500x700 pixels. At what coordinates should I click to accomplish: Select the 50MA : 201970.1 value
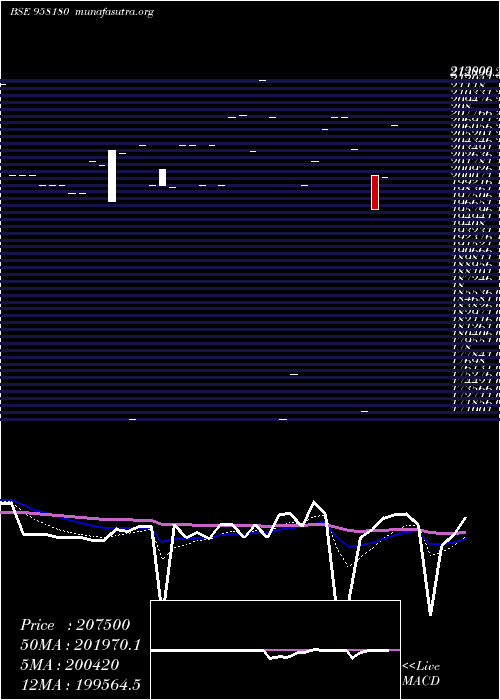pyautogui.click(x=80, y=645)
